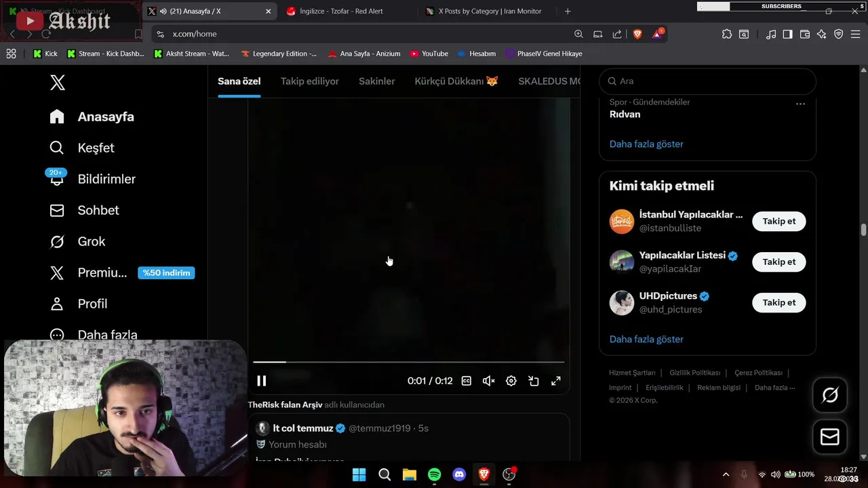Open Leo AI sparkle icon
Viewport: 868px width, 488px height.
(821, 34)
